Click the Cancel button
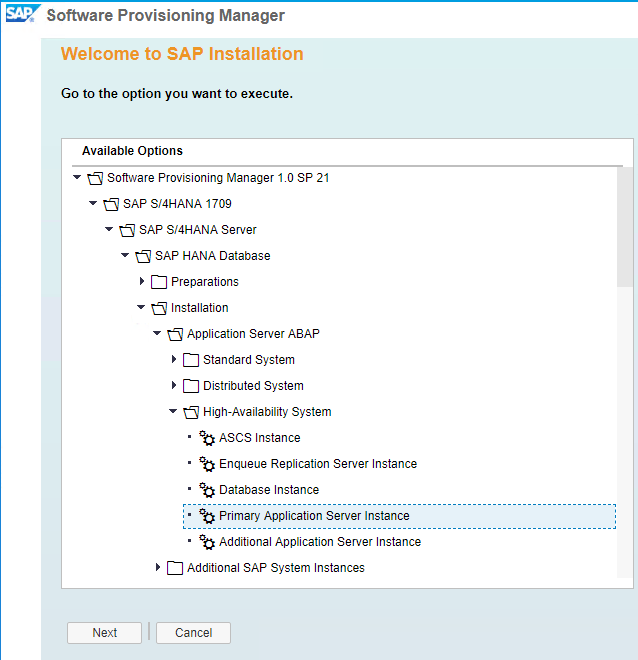 194,633
